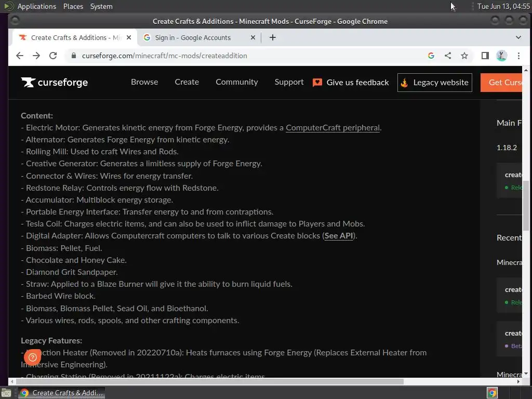The height and width of the screenshot is (399, 532).
Task: Click 'Chocolate and Honey Cake.' line
Action: pyautogui.click(x=74, y=260)
